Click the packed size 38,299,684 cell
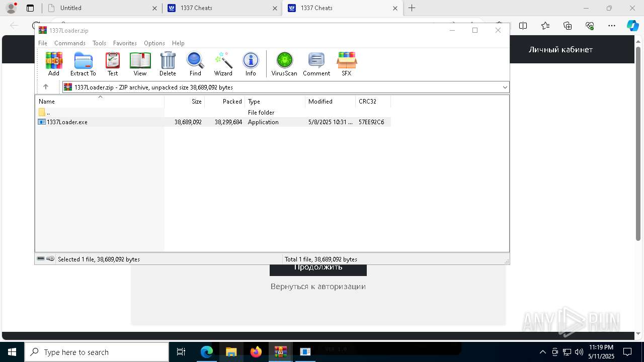 pos(228,122)
